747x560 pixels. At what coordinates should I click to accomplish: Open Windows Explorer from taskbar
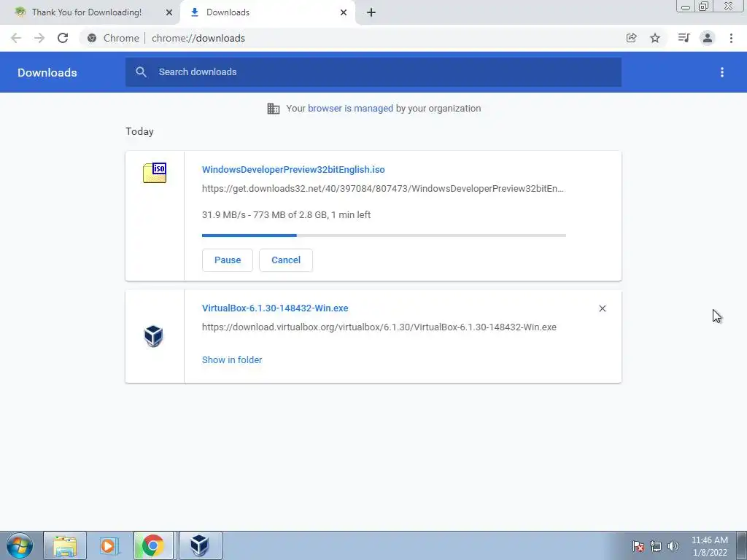[65, 545]
